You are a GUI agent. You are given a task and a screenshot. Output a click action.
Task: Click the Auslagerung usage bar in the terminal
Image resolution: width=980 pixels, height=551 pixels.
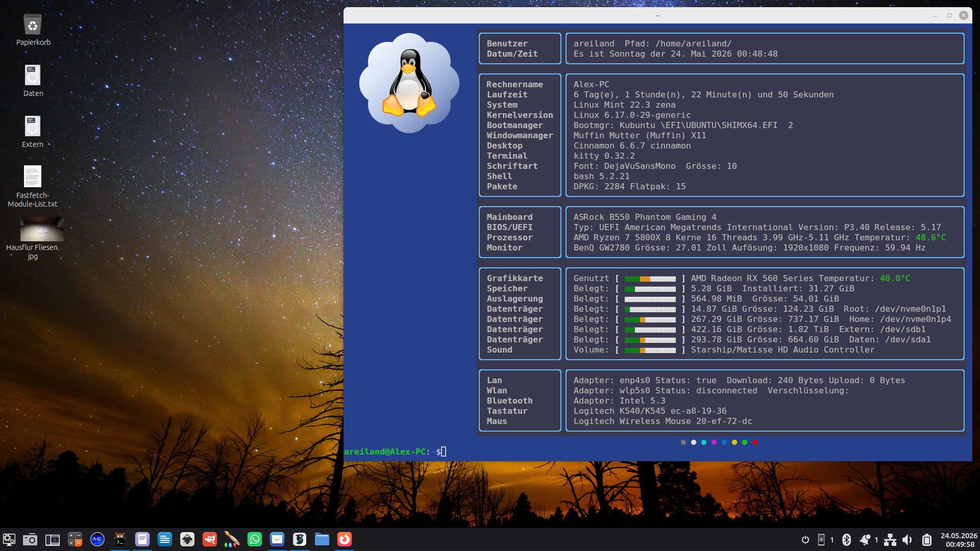(x=650, y=299)
